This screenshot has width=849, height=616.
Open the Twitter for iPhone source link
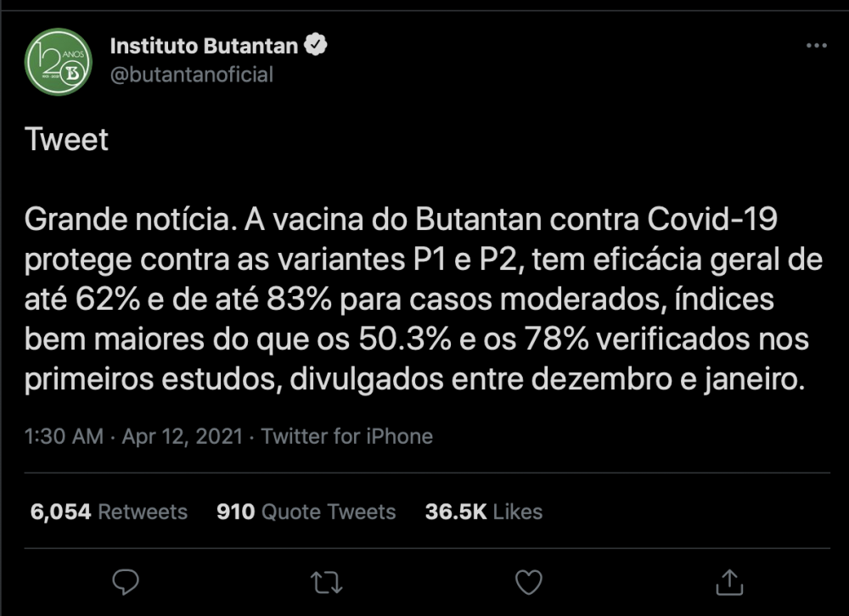[347, 436]
